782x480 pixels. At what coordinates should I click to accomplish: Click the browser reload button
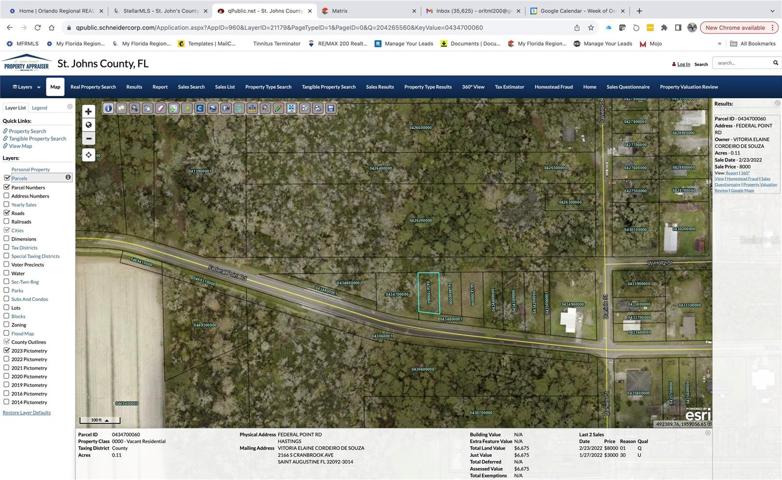[x=37, y=28]
